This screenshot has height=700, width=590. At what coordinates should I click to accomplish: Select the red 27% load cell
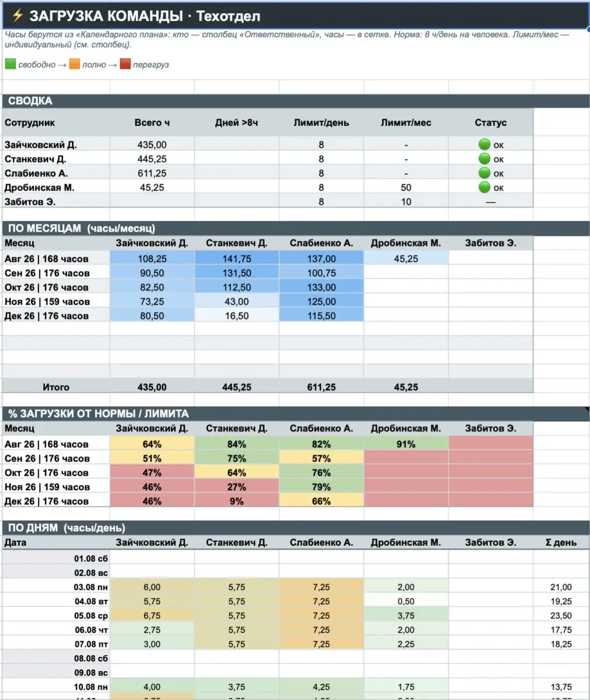pyautogui.click(x=237, y=486)
